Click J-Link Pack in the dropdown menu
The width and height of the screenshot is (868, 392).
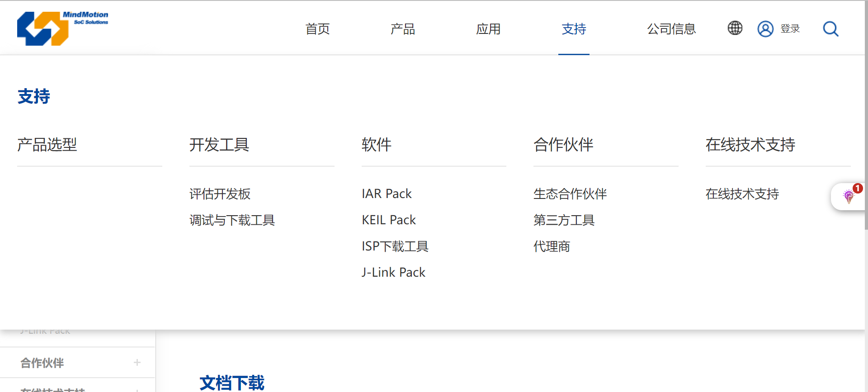pyautogui.click(x=393, y=273)
